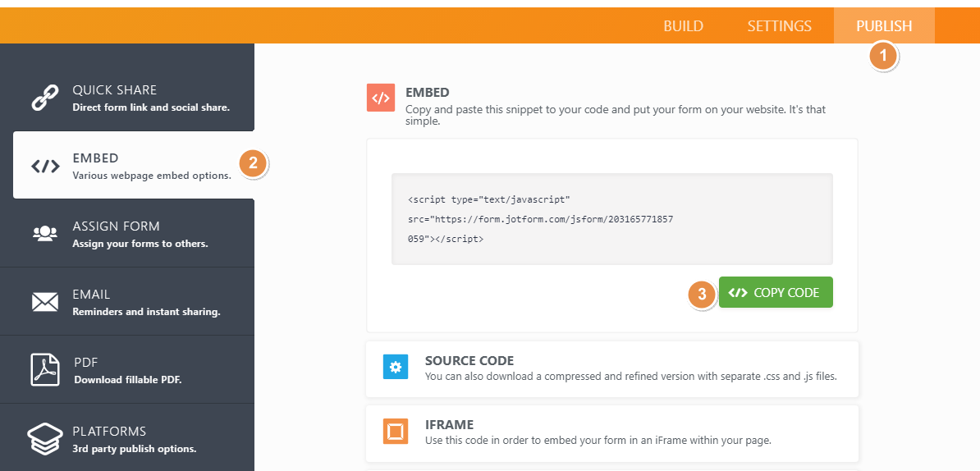
Task: Click the PDF document icon
Action: (x=44, y=370)
